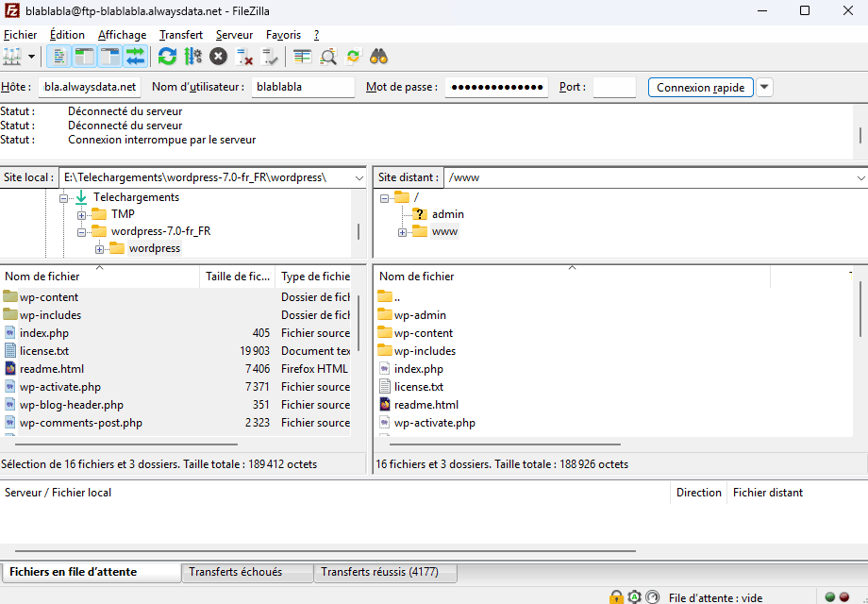Click the Port input field
Screen dimensions: 868x604
tap(614, 87)
